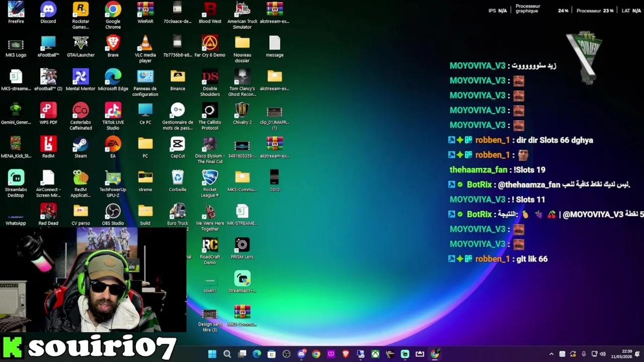
Task: Launch Steam from the desktop
Action: 80,148
